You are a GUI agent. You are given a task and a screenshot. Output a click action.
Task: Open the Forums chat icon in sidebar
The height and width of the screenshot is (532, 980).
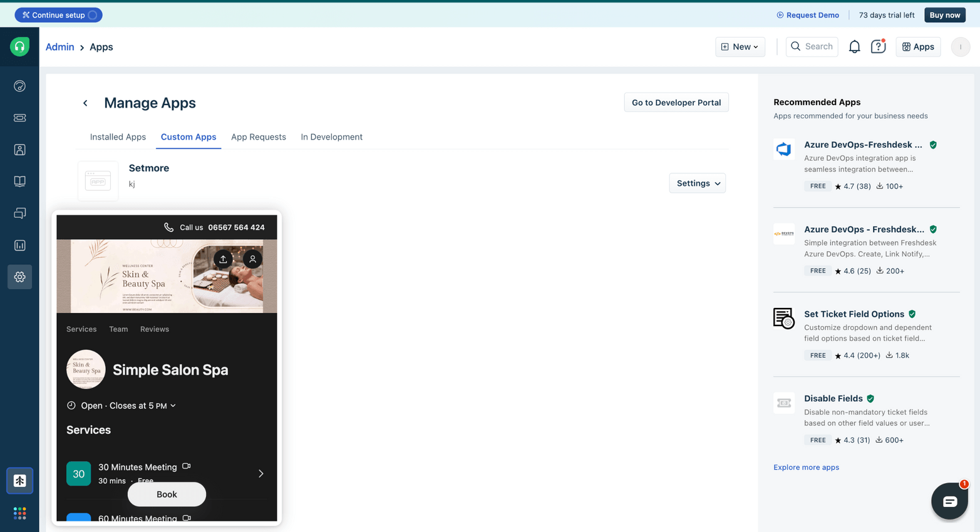click(19, 213)
